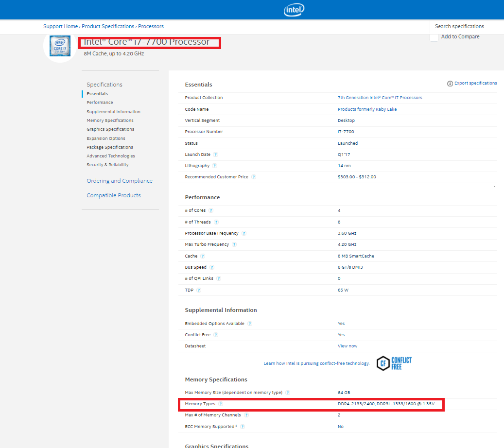504x448 pixels.
Task: Open Memory Types help icon
Action: [x=221, y=404]
